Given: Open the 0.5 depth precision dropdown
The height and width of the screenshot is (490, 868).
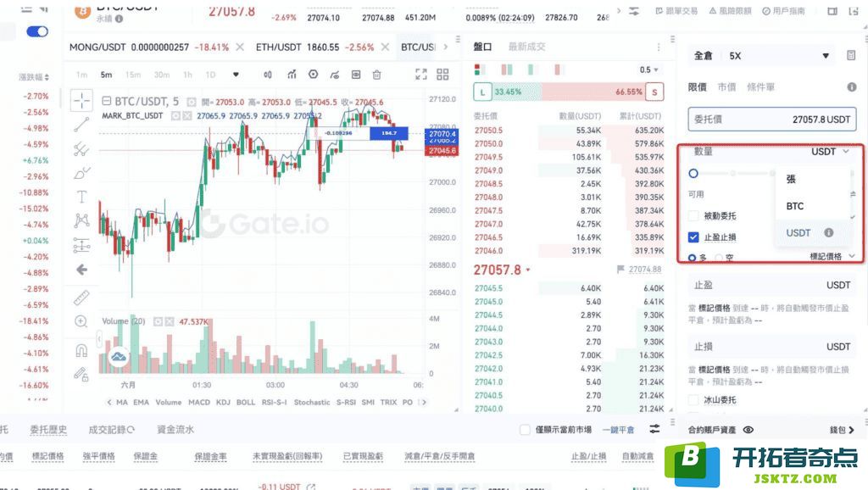Looking at the screenshot, I should (x=648, y=70).
